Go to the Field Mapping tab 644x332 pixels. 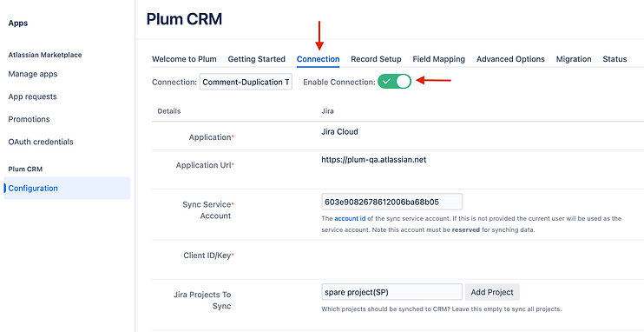tap(438, 59)
